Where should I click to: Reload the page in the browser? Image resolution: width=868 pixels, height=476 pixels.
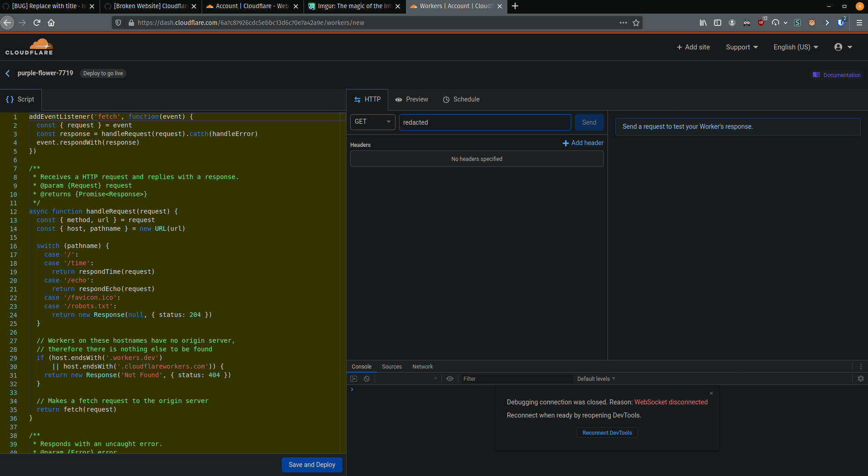(37, 23)
